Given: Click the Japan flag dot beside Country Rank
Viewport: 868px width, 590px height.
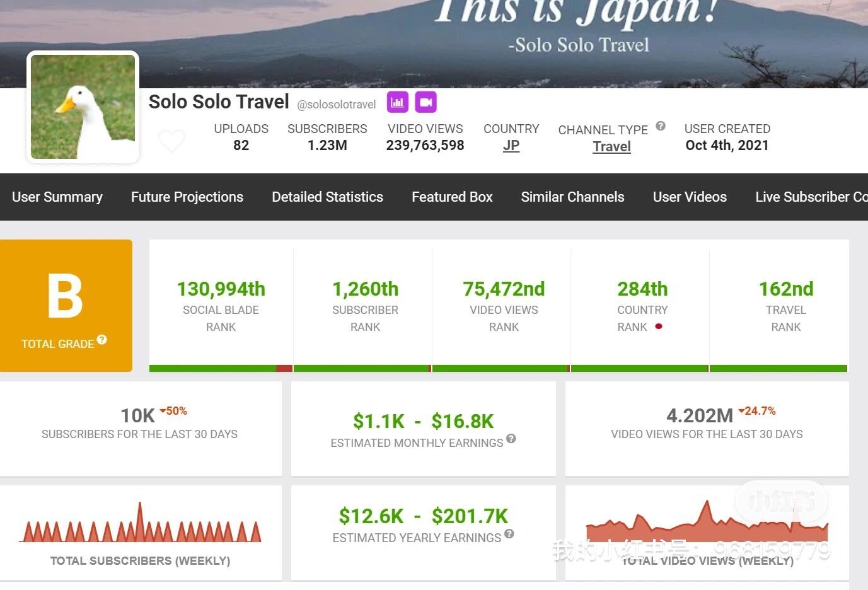Looking at the screenshot, I should point(659,327).
